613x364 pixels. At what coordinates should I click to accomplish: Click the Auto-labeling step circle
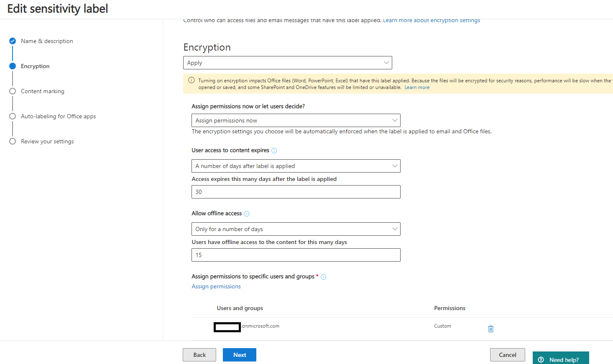point(13,116)
